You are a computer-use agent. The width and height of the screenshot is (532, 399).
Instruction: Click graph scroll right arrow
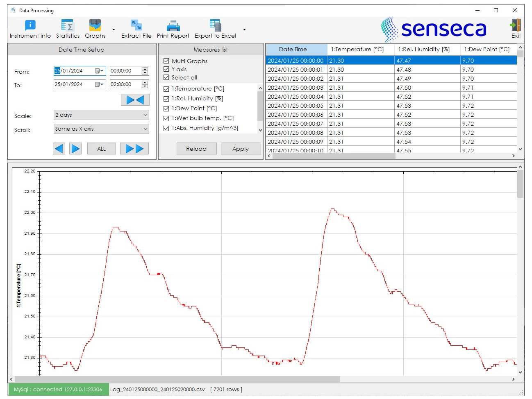coord(514,379)
